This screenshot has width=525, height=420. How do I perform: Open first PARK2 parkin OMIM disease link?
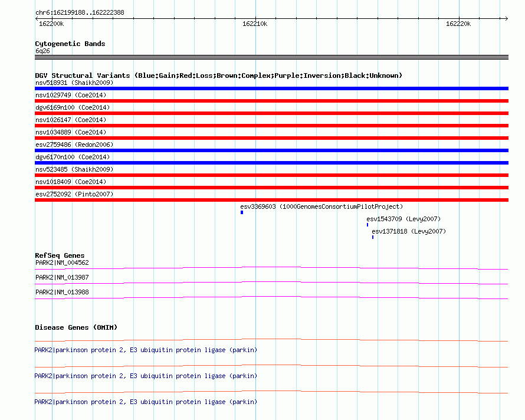[x=146, y=350]
